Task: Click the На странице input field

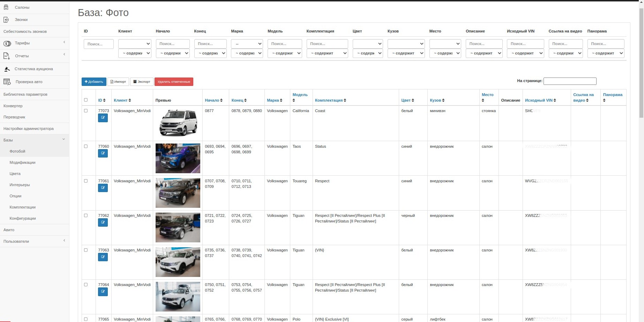Action: [x=570, y=81]
